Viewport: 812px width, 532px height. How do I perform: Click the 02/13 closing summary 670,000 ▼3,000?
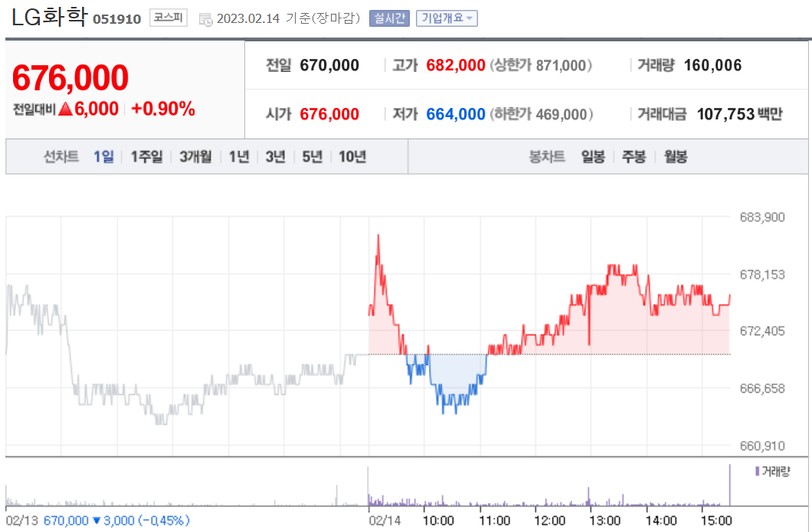coord(116,520)
